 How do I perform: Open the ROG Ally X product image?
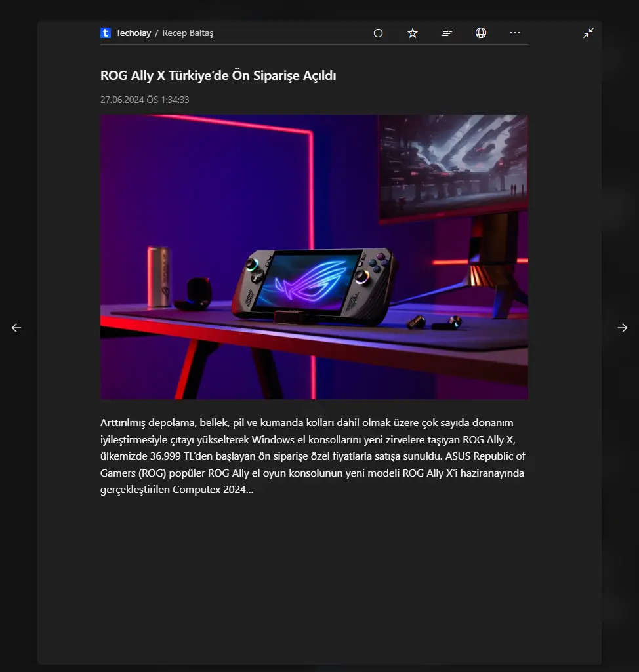[x=314, y=257]
